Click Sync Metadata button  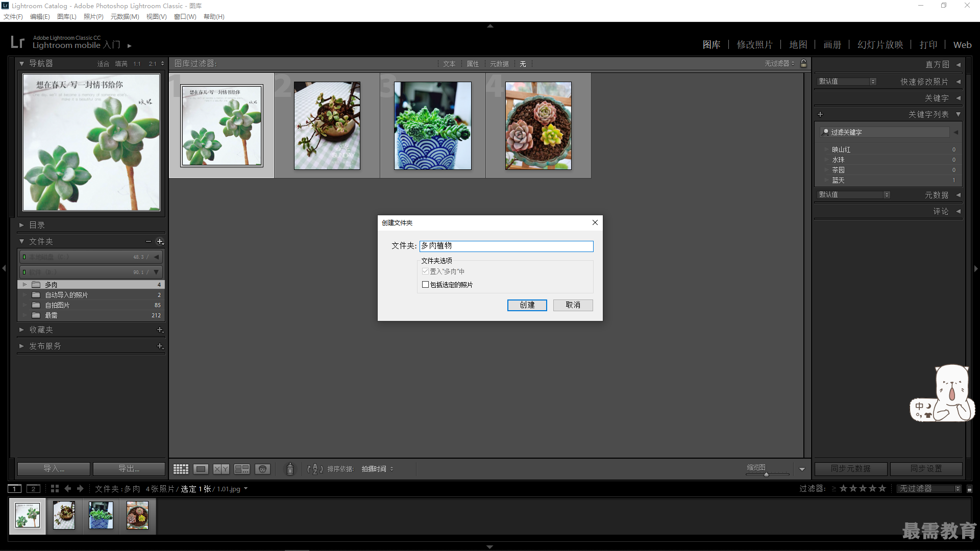point(851,469)
